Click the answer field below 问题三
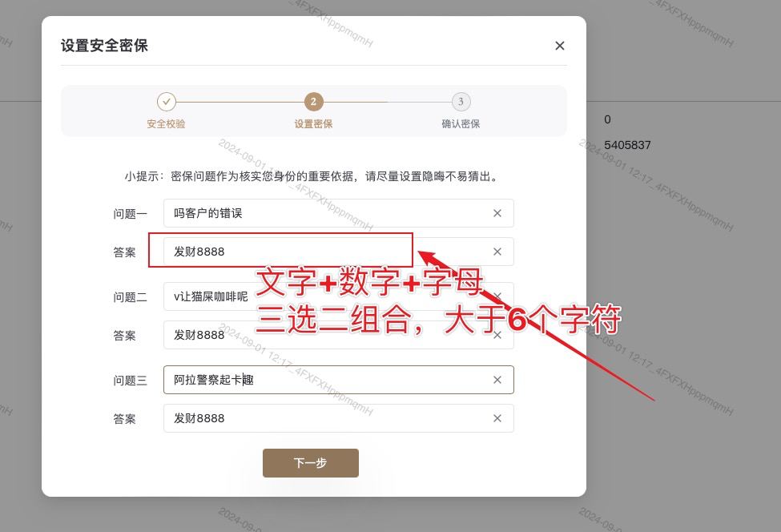 [339, 418]
